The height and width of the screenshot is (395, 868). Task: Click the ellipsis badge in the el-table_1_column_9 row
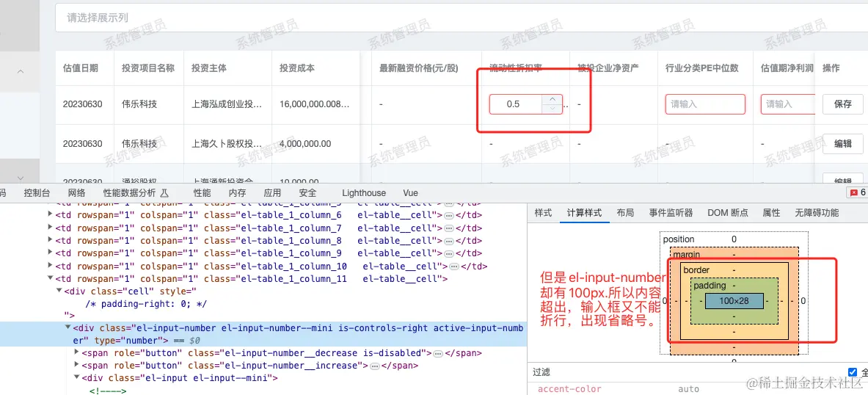450,253
